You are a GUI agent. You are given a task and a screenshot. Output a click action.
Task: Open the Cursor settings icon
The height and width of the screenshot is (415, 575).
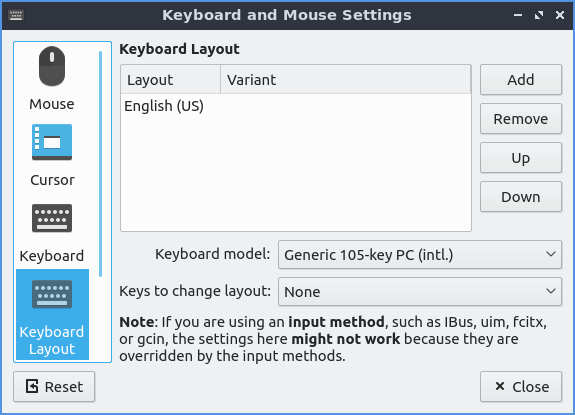click(52, 142)
